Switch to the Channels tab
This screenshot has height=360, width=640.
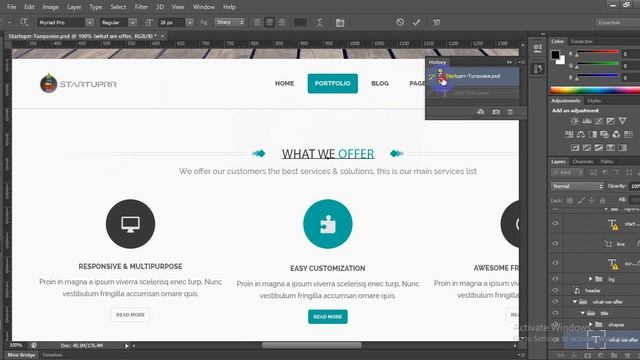[x=582, y=162]
